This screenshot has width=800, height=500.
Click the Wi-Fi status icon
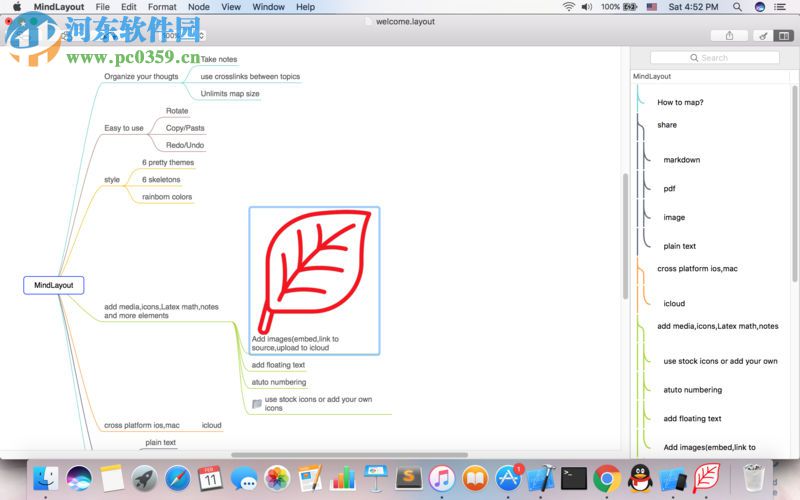click(568, 7)
